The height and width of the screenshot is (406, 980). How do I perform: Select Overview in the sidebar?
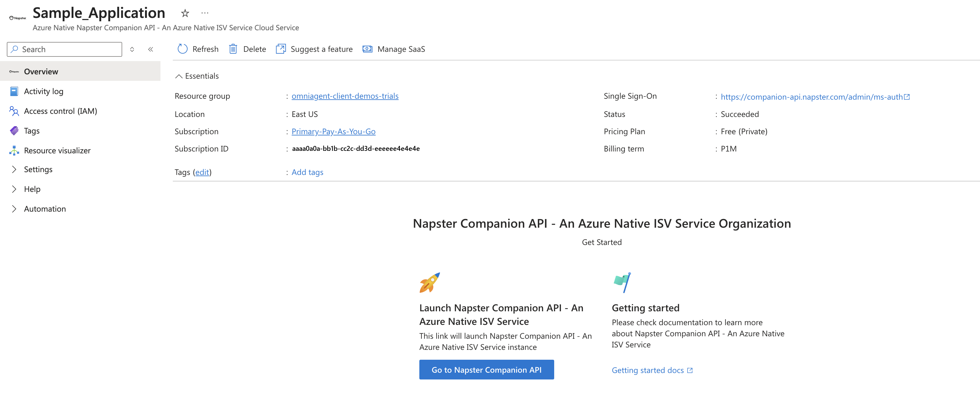coord(80,72)
